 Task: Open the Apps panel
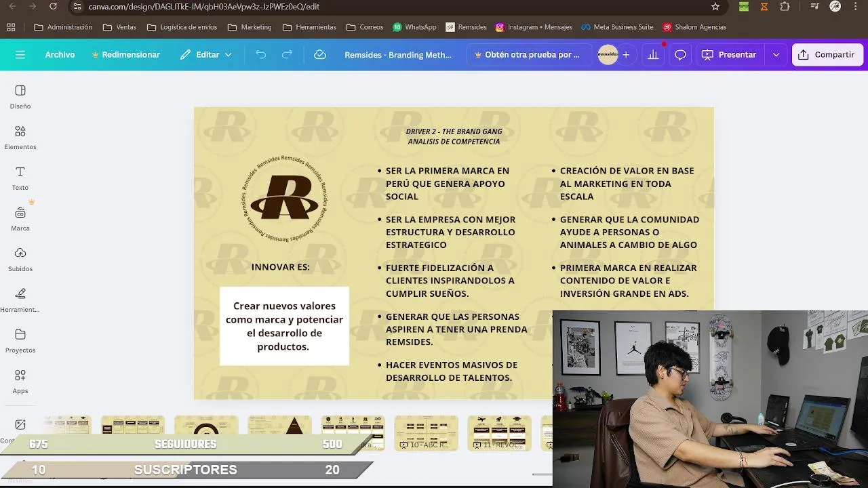pos(20,382)
